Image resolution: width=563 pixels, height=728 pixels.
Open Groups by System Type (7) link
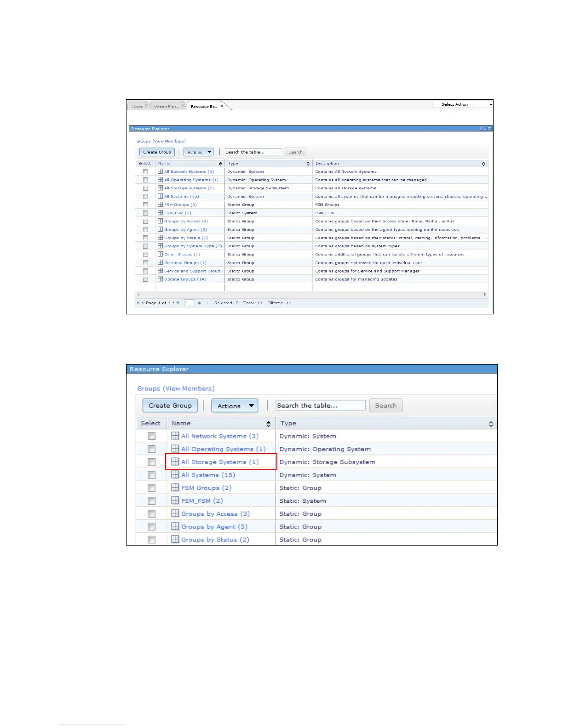(x=193, y=246)
